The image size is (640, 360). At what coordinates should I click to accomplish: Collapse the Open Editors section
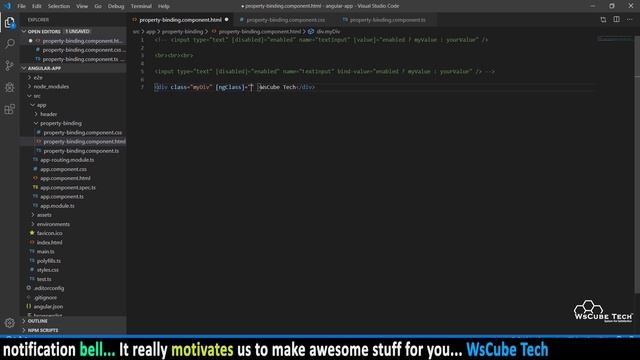tap(73, 31)
